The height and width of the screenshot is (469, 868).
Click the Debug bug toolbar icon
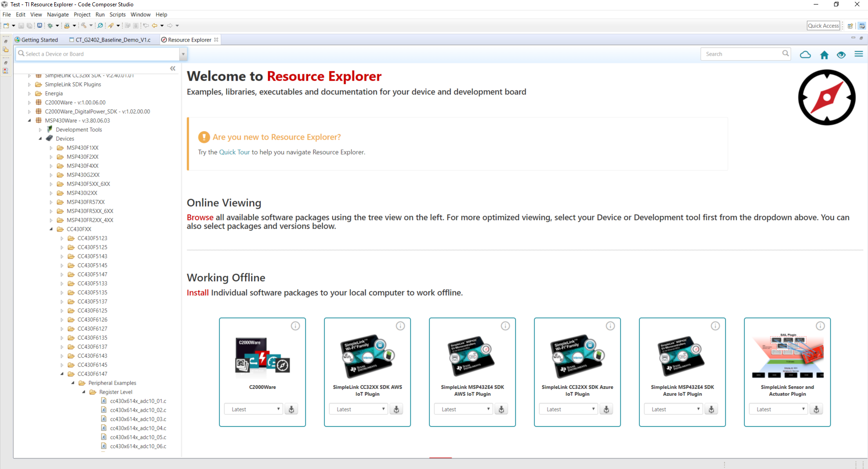[x=50, y=25]
